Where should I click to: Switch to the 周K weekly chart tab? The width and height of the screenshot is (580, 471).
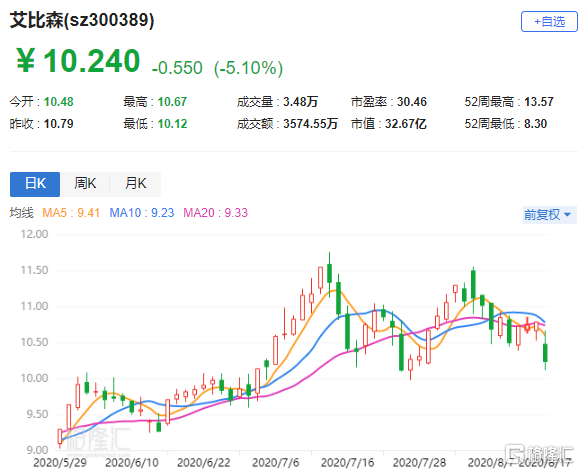[x=85, y=184]
